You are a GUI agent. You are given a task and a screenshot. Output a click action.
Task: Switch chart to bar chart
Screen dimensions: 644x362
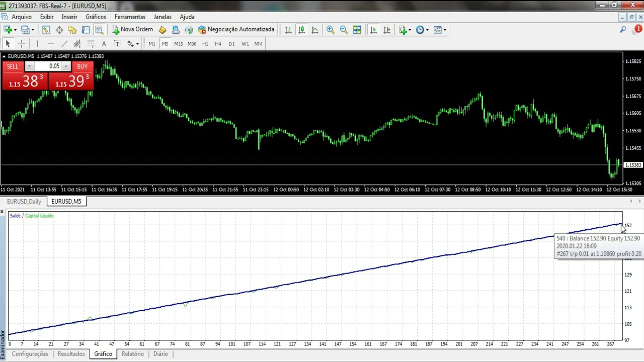tap(288, 30)
